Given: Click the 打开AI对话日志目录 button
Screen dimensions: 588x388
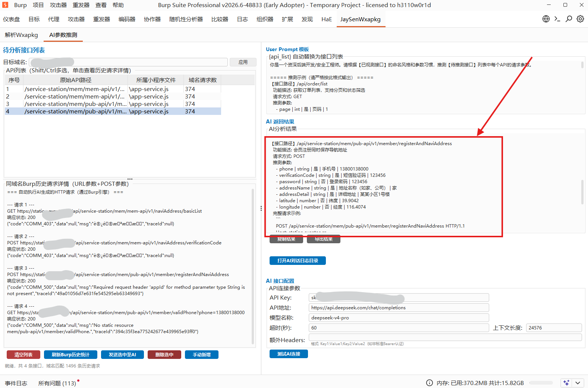Looking at the screenshot, I should [298, 261].
